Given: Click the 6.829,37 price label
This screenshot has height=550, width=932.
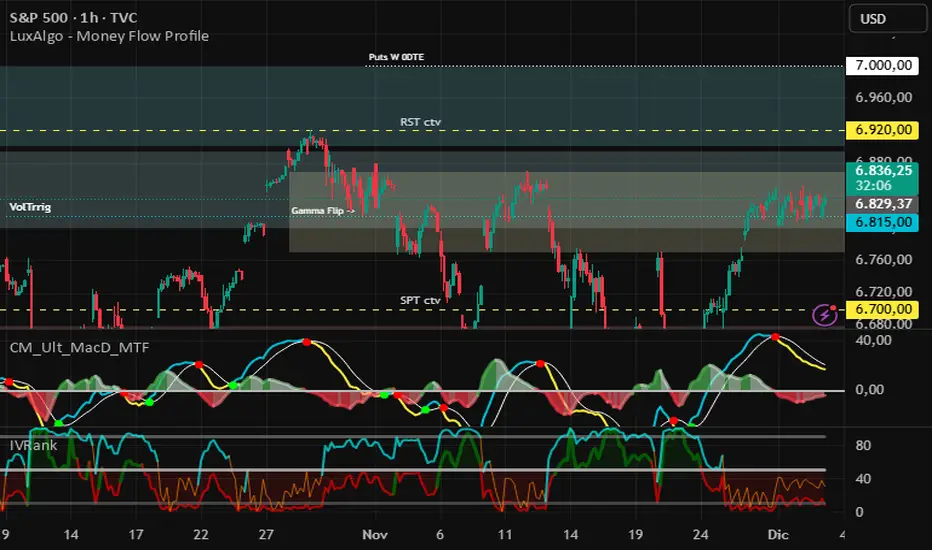Looking at the screenshot, I should [x=882, y=204].
